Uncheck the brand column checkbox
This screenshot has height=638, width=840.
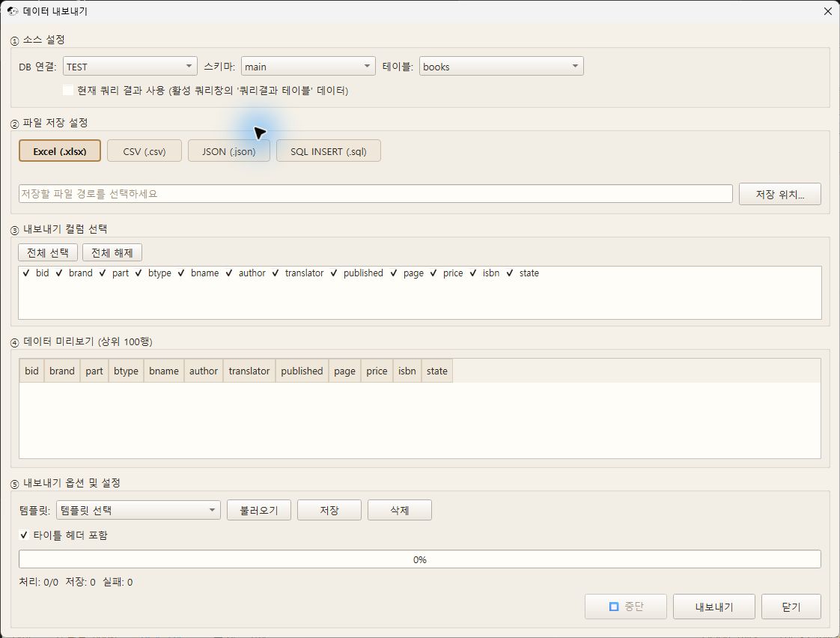coord(59,273)
